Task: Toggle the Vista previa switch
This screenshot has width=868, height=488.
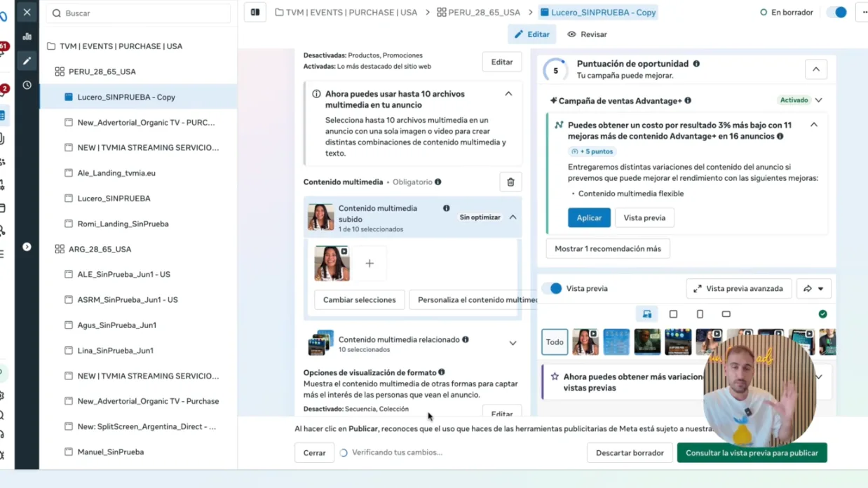Action: (552, 288)
